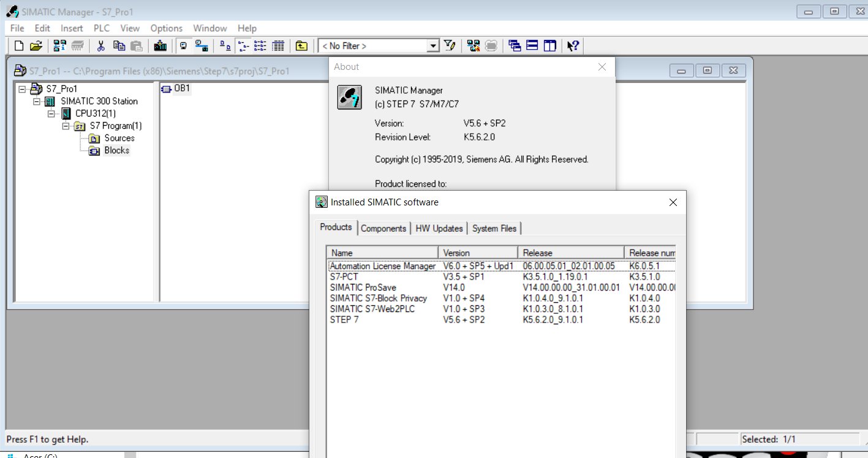Viewport: 868px width, 458px height.
Task: Select the SIMATIC S7-Web2PLC row
Action: (502, 308)
